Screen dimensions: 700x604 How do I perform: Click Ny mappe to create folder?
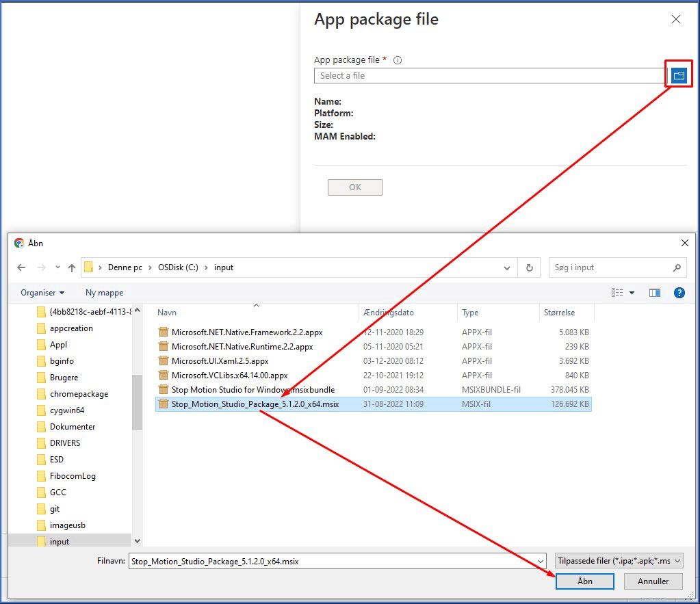pyautogui.click(x=104, y=293)
